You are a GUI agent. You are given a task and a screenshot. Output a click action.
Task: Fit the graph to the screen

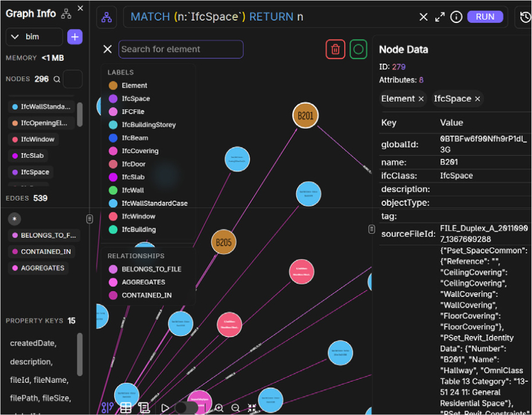point(252,408)
